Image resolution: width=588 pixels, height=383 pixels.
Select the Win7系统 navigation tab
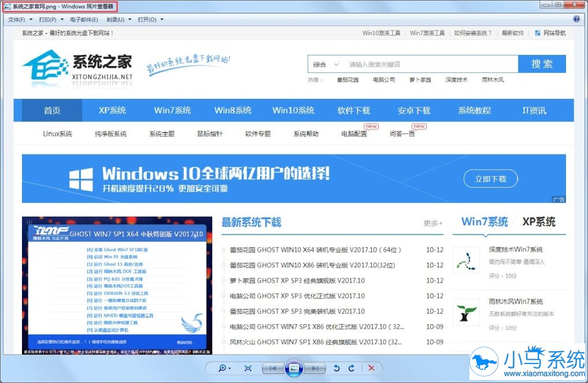[x=172, y=110]
